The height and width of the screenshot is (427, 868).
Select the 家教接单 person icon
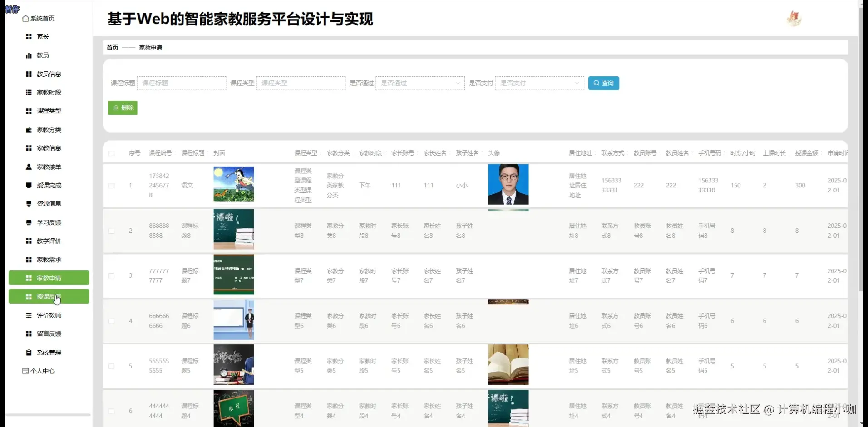pos(28,167)
